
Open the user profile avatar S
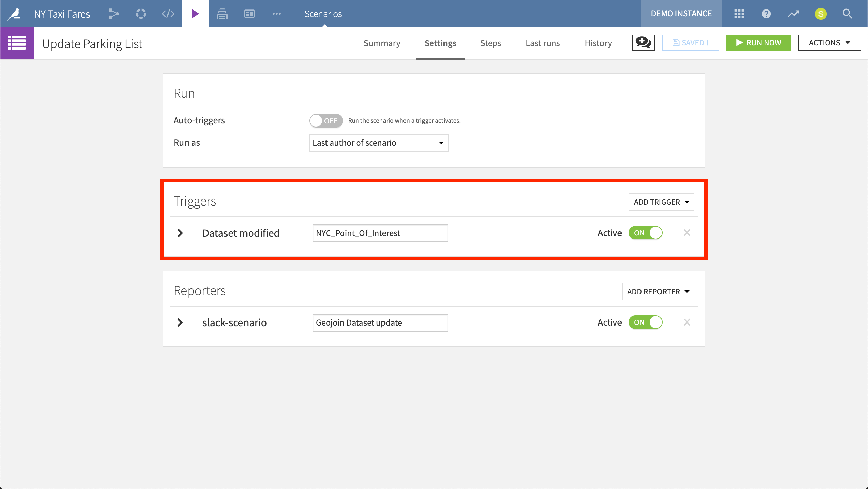[821, 14]
